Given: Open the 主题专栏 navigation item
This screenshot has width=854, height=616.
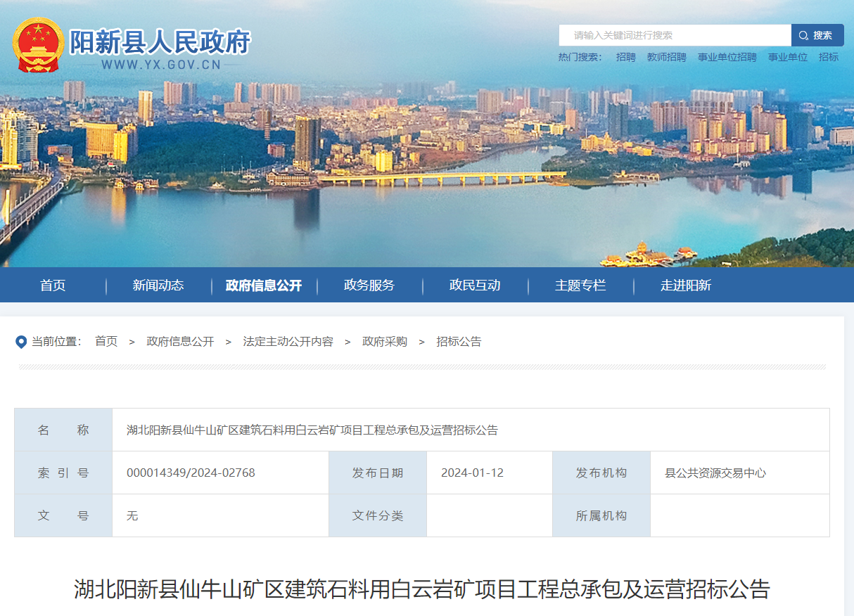Looking at the screenshot, I should [580, 285].
